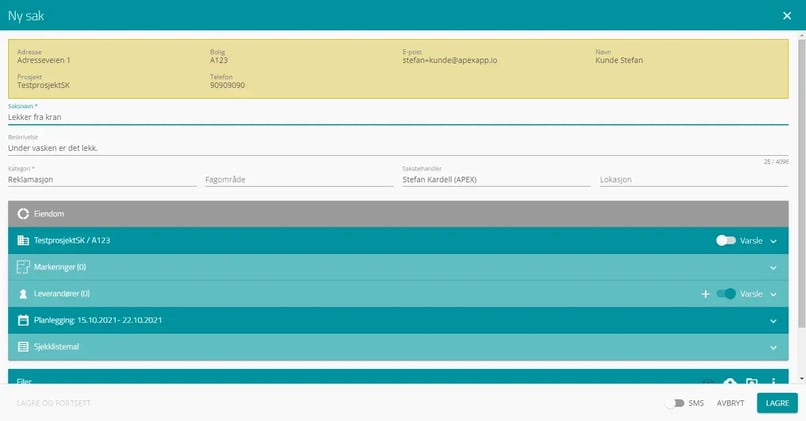Add a supplier with the plus icon
The height and width of the screenshot is (421, 806).
705,294
